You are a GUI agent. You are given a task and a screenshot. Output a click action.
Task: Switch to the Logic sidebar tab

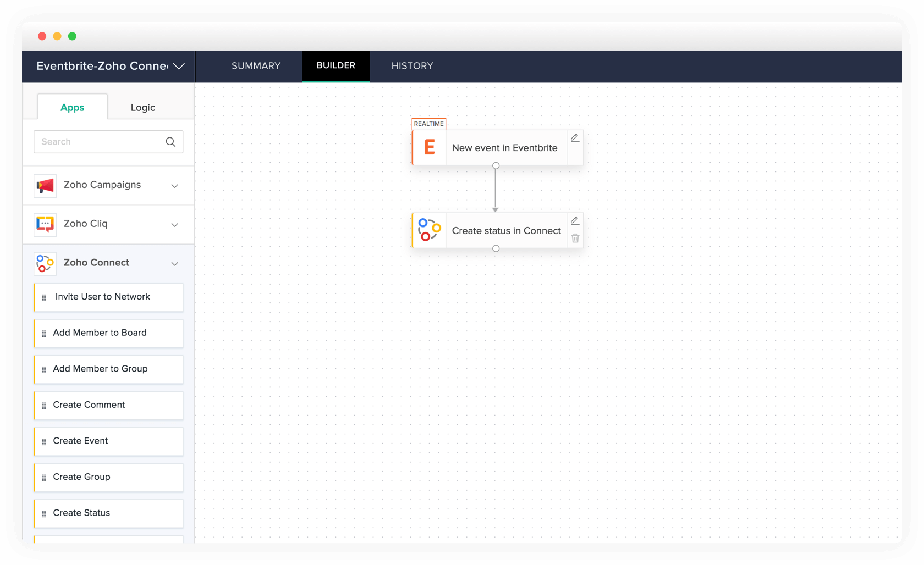(142, 107)
